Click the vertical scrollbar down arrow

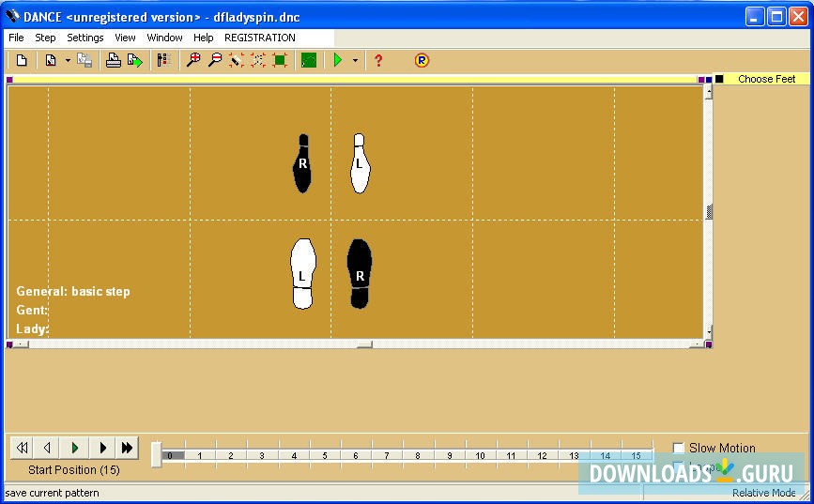click(709, 331)
